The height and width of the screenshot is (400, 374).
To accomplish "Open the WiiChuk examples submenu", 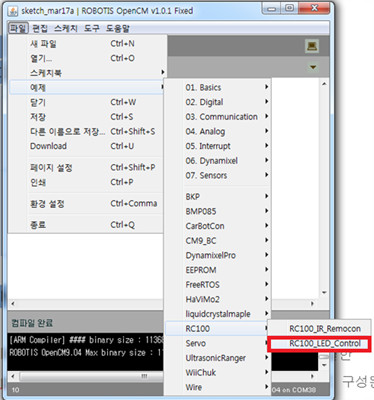I will click(218, 373).
